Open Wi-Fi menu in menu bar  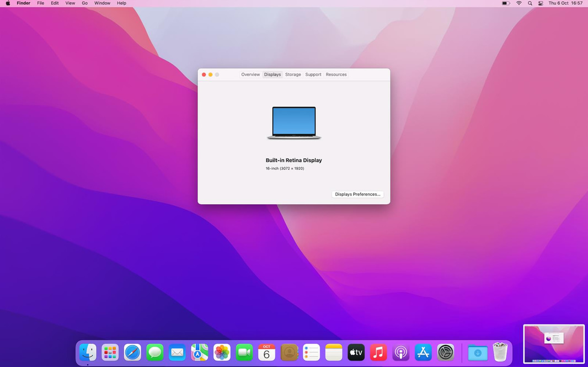pyautogui.click(x=519, y=3)
